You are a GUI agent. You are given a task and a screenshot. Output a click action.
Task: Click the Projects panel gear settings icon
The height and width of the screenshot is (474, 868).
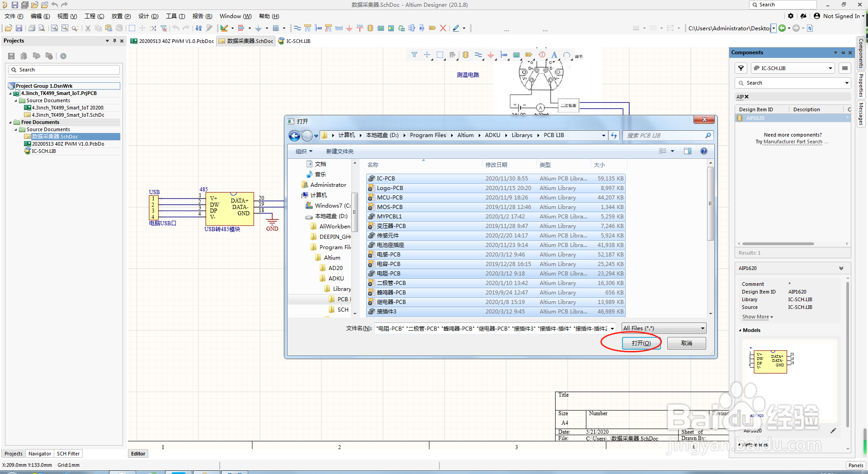pyautogui.click(x=63, y=56)
